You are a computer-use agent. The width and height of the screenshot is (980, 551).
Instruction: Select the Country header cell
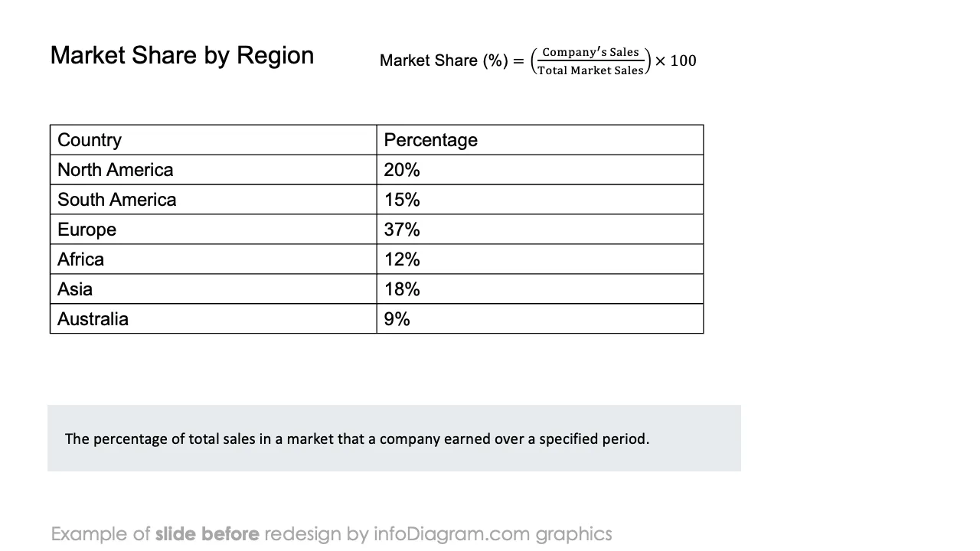[x=214, y=140]
